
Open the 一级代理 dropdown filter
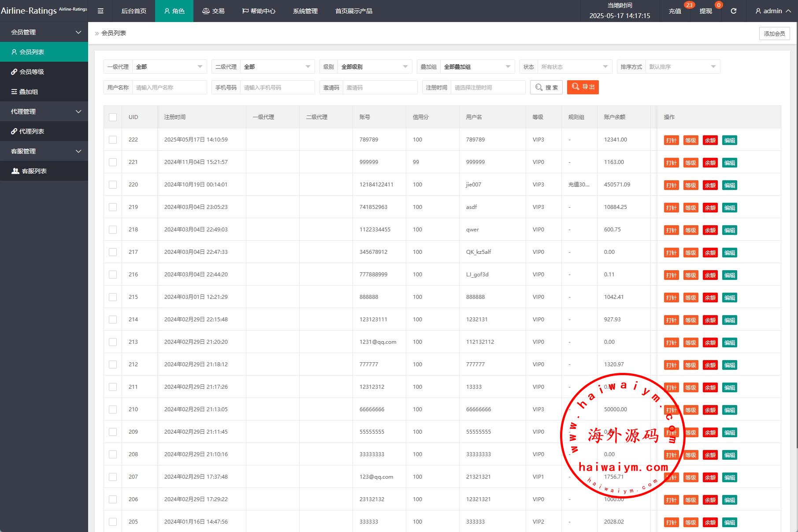pyautogui.click(x=169, y=67)
